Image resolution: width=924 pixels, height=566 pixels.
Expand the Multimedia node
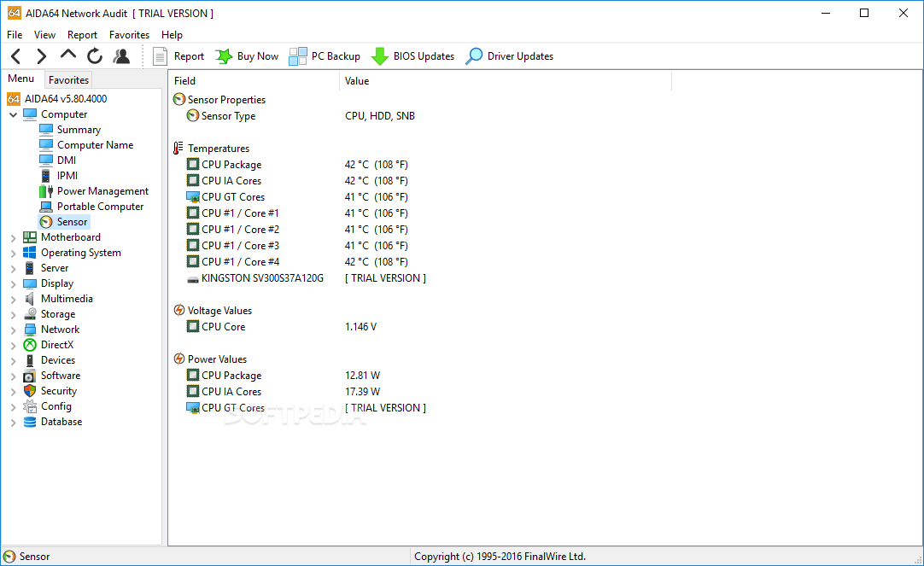pos(13,299)
